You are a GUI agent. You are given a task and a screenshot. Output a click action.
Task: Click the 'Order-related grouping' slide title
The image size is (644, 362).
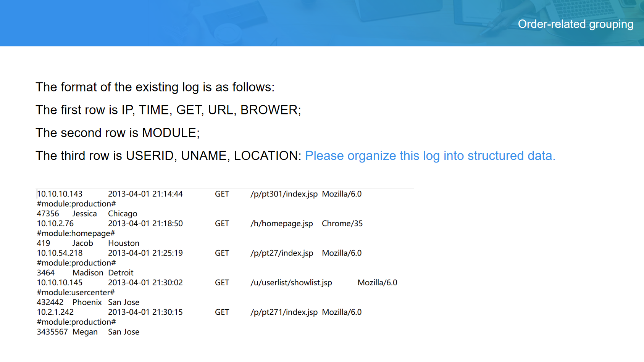[575, 24]
